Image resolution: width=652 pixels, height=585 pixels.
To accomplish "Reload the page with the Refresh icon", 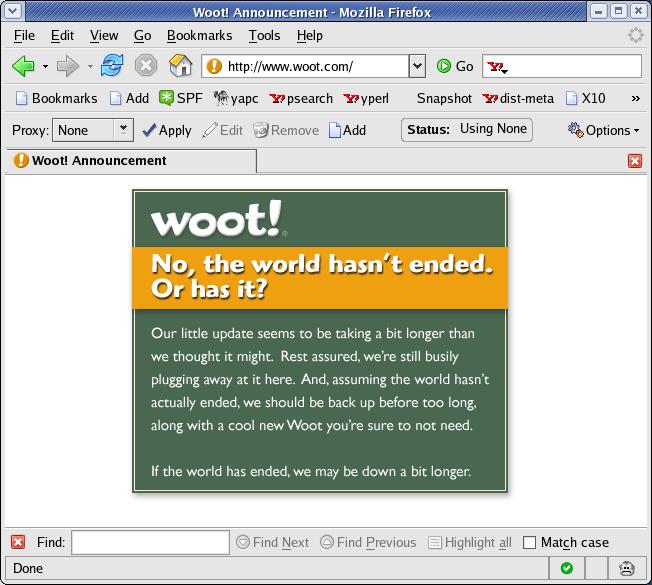I will [112, 66].
